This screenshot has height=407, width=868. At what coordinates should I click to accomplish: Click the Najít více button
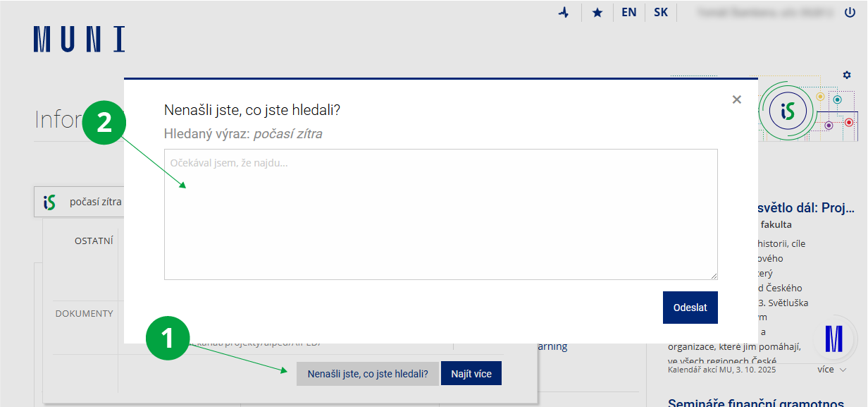click(471, 374)
